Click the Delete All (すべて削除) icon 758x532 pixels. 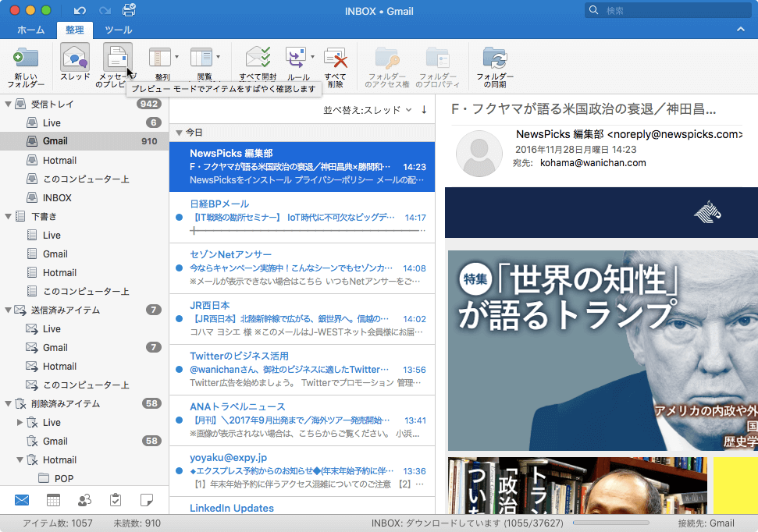tap(335, 59)
